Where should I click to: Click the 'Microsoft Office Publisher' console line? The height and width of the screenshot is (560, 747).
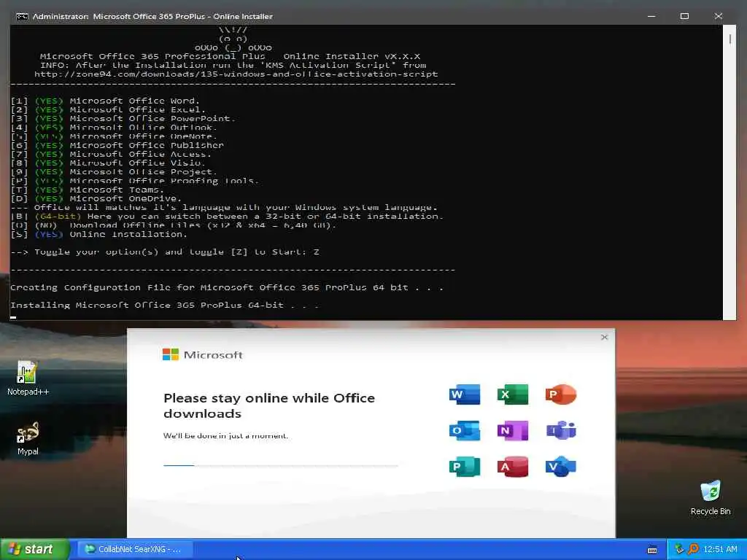117,145
